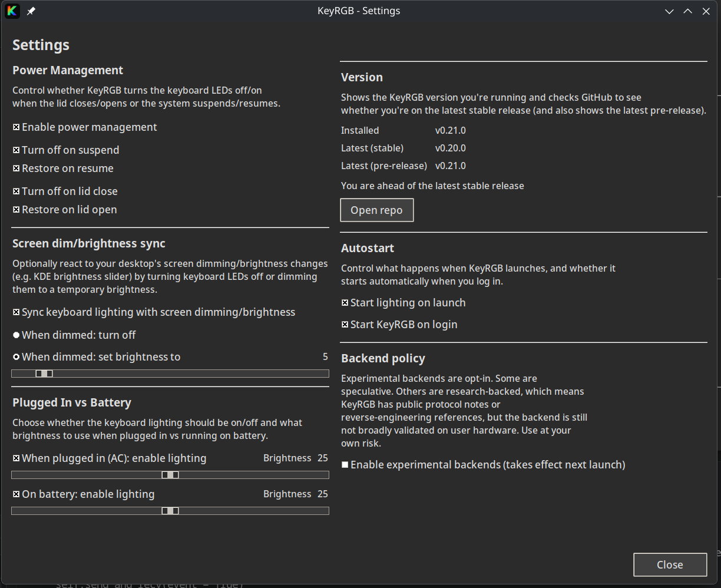Click the on-battery brightness slider handle
The width and height of the screenshot is (721, 588).
170,511
